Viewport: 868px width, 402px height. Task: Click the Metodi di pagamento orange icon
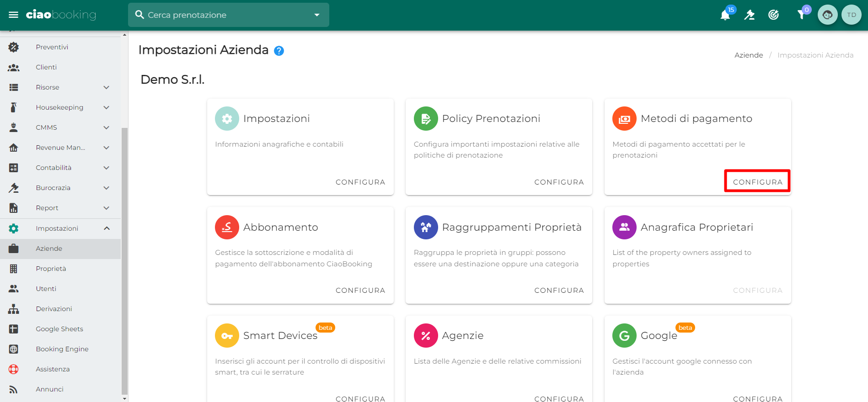(624, 119)
